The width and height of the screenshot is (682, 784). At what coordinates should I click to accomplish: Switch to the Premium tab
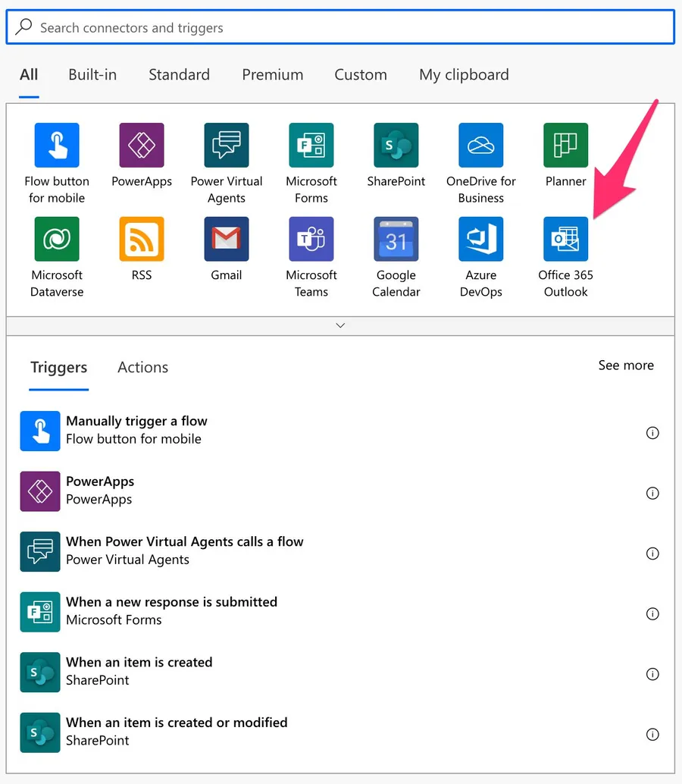[272, 75]
